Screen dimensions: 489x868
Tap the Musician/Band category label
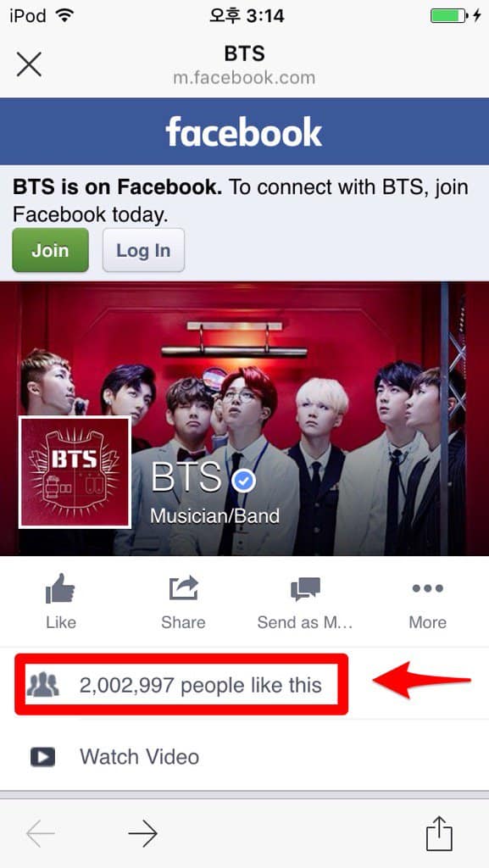[x=214, y=516]
